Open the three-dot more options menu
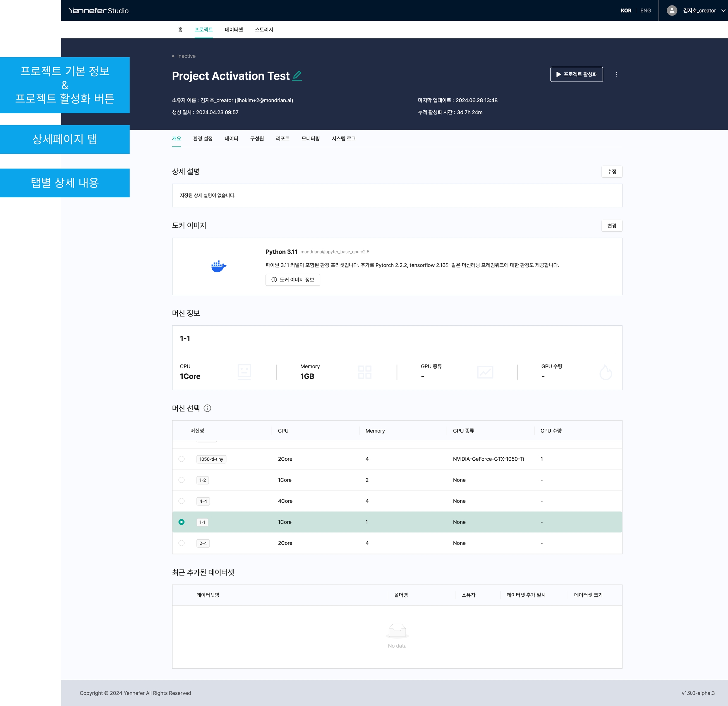The image size is (728, 706). [x=616, y=74]
